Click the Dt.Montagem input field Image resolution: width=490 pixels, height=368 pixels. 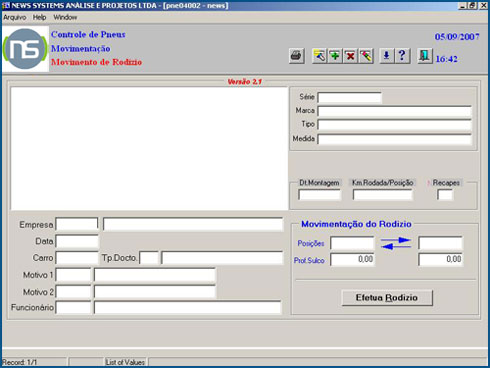click(x=319, y=195)
